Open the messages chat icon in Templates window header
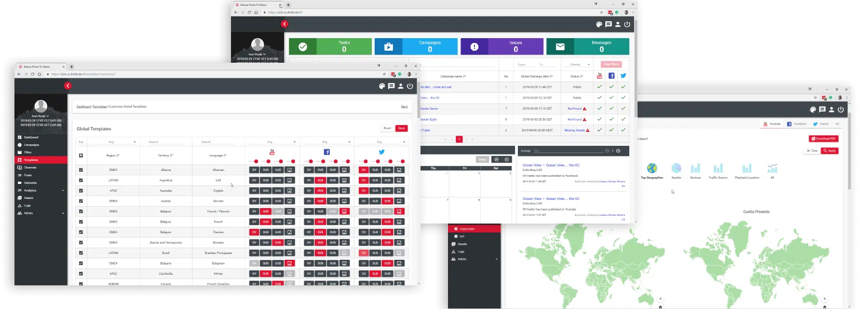The height and width of the screenshot is (309, 868). pyautogui.click(x=391, y=86)
